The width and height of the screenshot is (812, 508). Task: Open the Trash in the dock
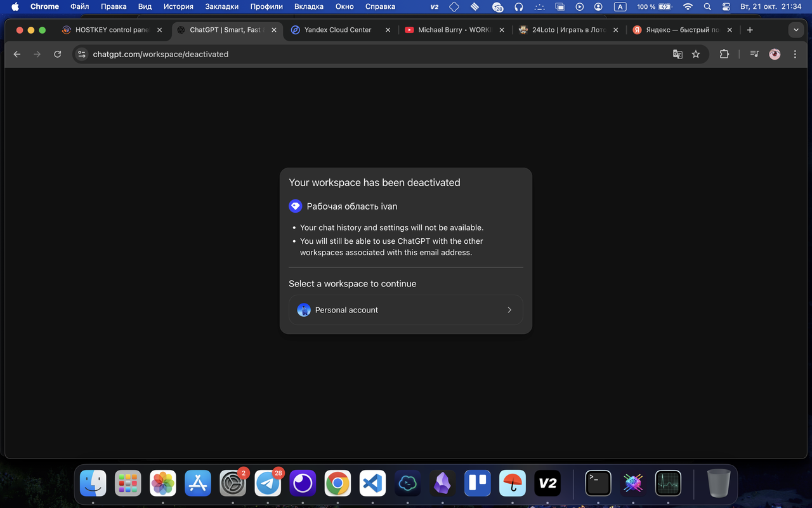click(719, 484)
